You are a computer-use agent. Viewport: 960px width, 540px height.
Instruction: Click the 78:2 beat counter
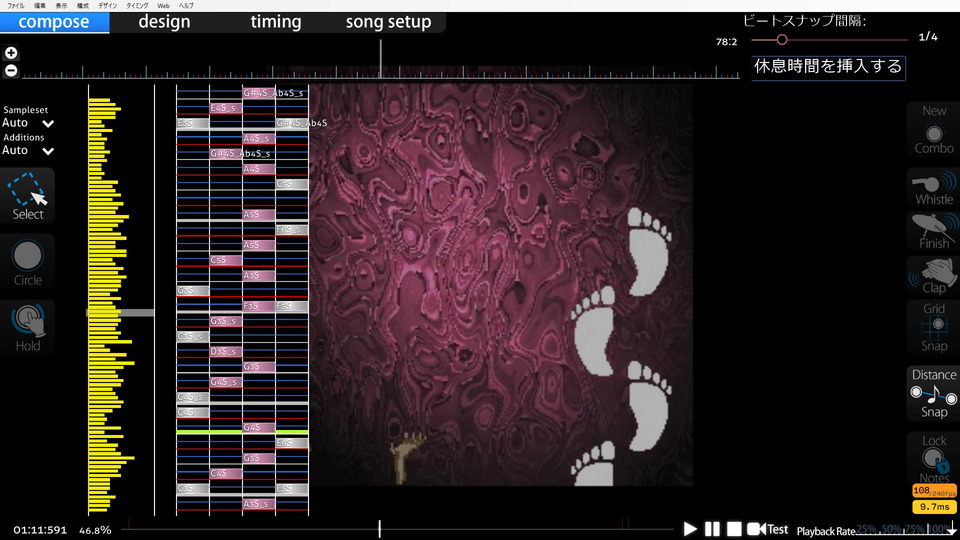pyautogui.click(x=726, y=42)
